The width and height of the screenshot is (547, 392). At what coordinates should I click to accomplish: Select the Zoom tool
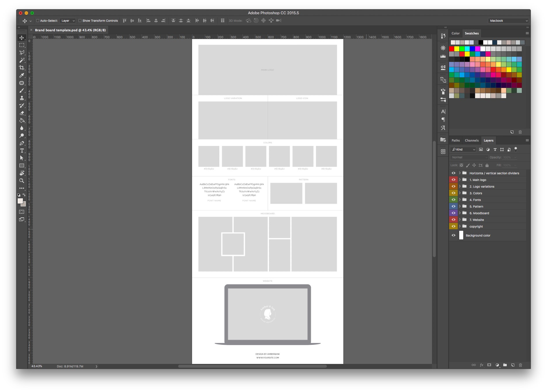click(x=22, y=181)
